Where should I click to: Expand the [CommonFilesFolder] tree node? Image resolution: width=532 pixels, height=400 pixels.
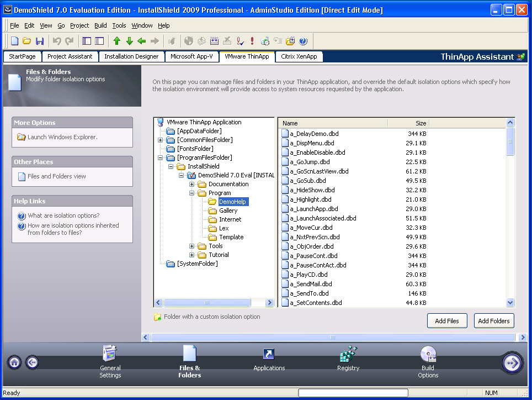click(161, 140)
